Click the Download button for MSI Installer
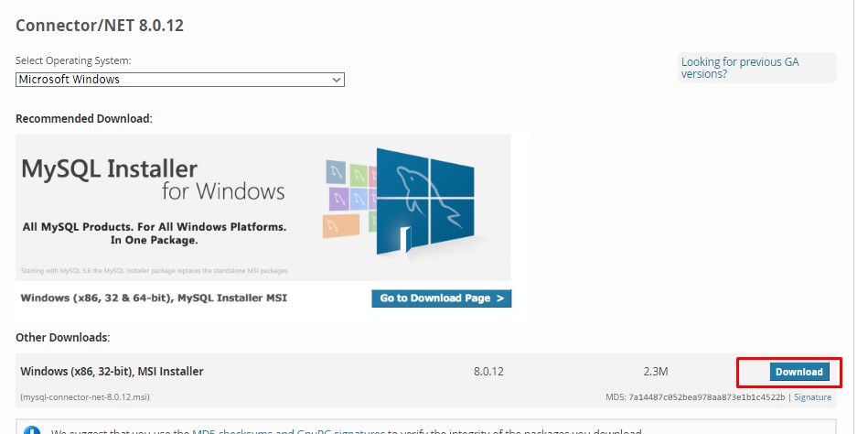The width and height of the screenshot is (868, 434). 799,372
